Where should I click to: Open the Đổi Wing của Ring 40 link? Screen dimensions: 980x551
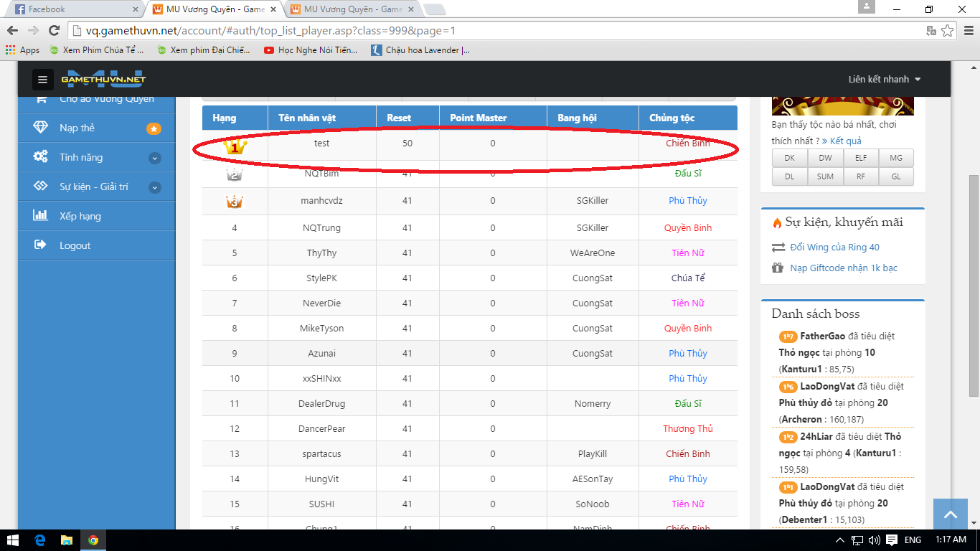tap(834, 247)
